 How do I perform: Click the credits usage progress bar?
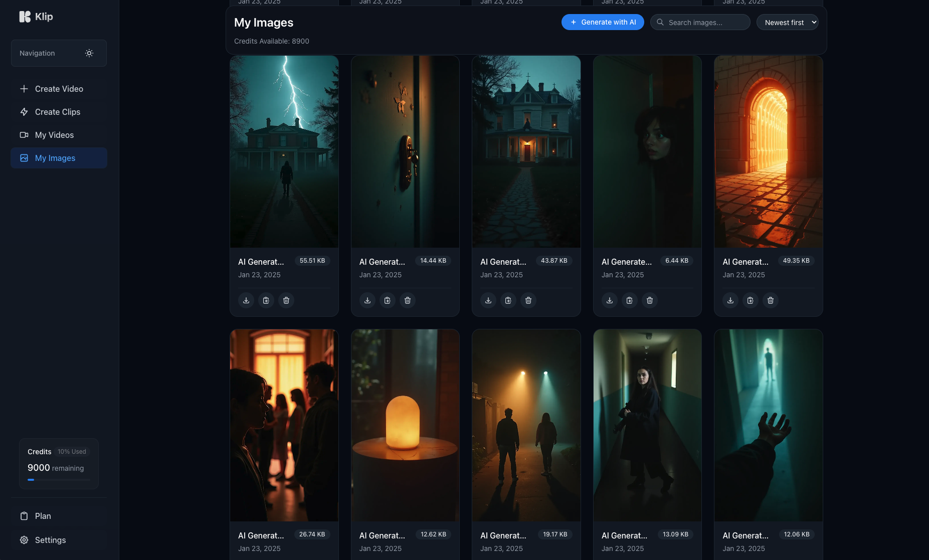(x=59, y=480)
